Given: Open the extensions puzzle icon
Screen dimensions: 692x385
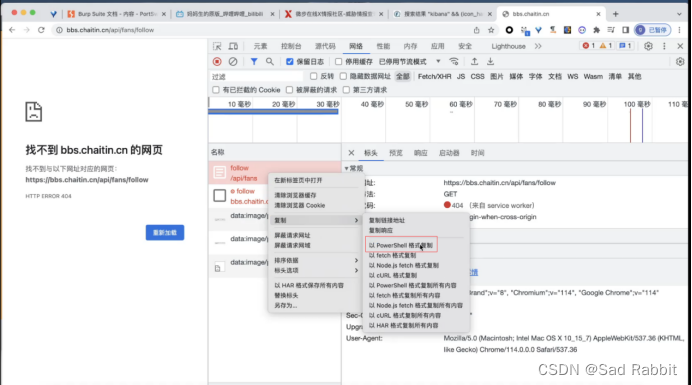Looking at the screenshot, I should (x=597, y=30).
